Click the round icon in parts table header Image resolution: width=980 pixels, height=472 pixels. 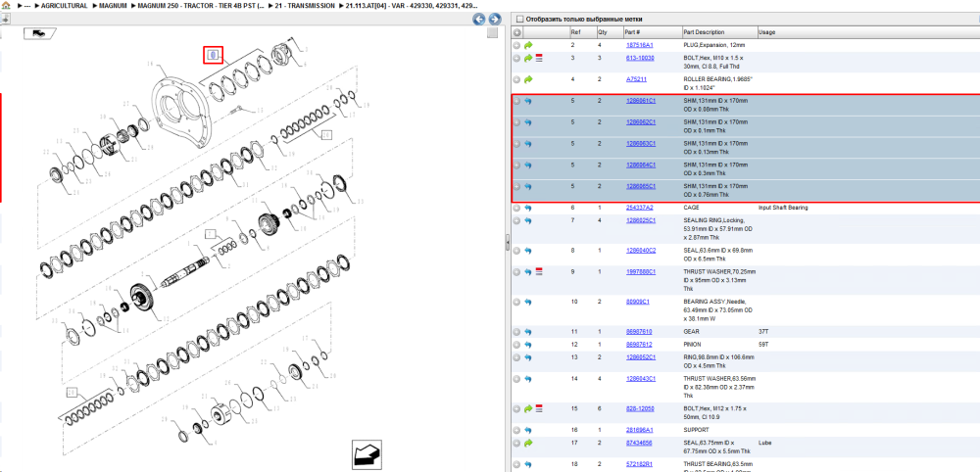[516, 32]
